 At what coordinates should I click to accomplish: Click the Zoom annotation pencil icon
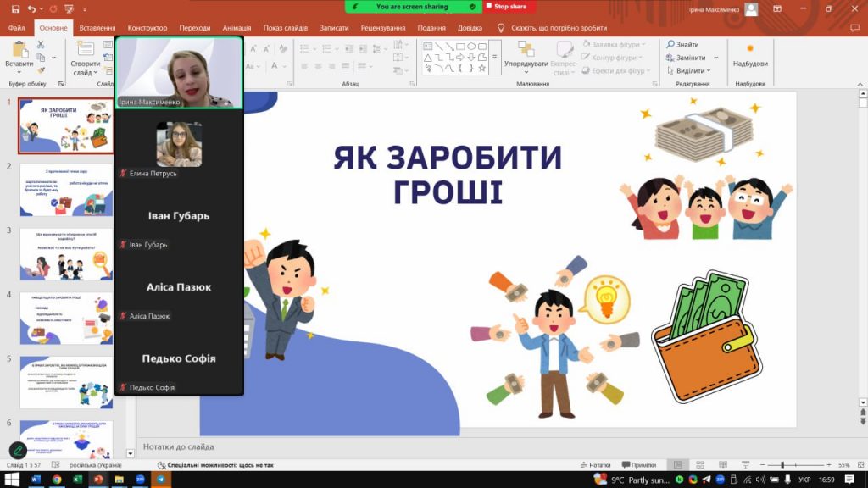[17, 450]
